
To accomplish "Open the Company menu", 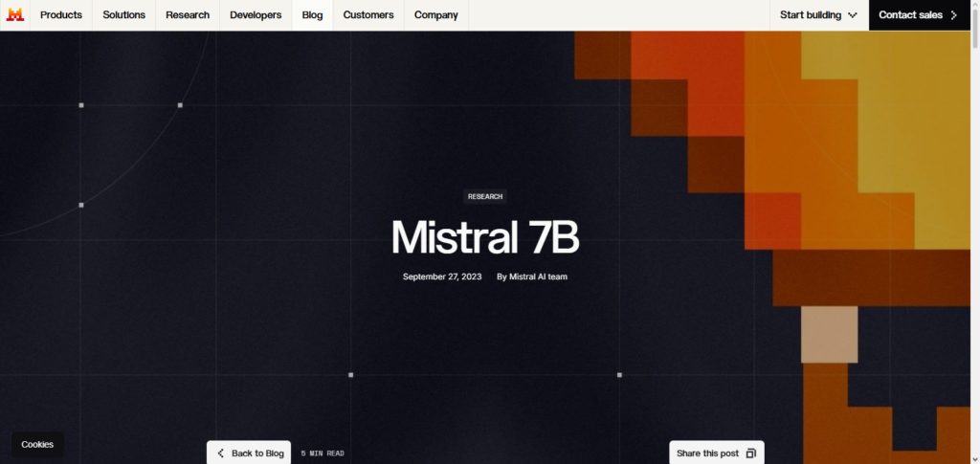I will (436, 15).
